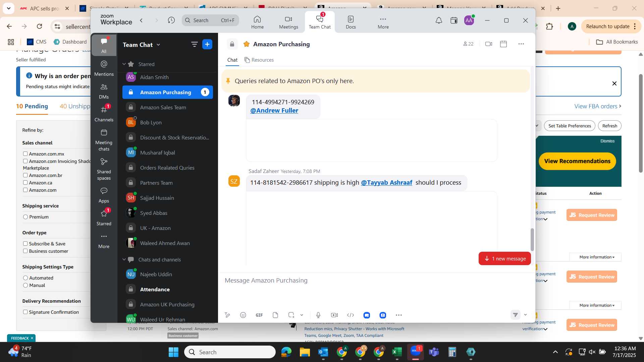The image size is (644, 362).
Task: Click More in Zoom left sidebar
Action: (x=104, y=241)
